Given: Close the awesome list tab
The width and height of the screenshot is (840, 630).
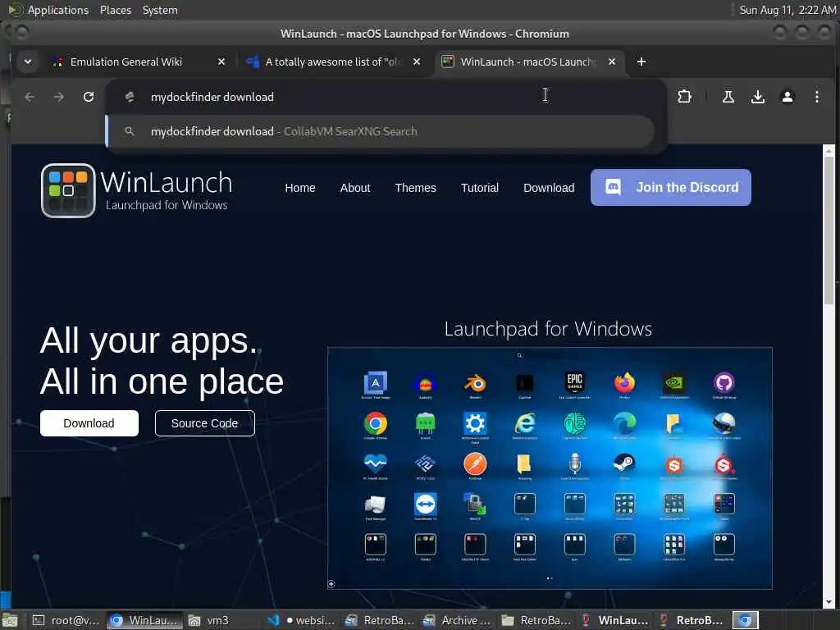Looking at the screenshot, I should pyautogui.click(x=416, y=62).
